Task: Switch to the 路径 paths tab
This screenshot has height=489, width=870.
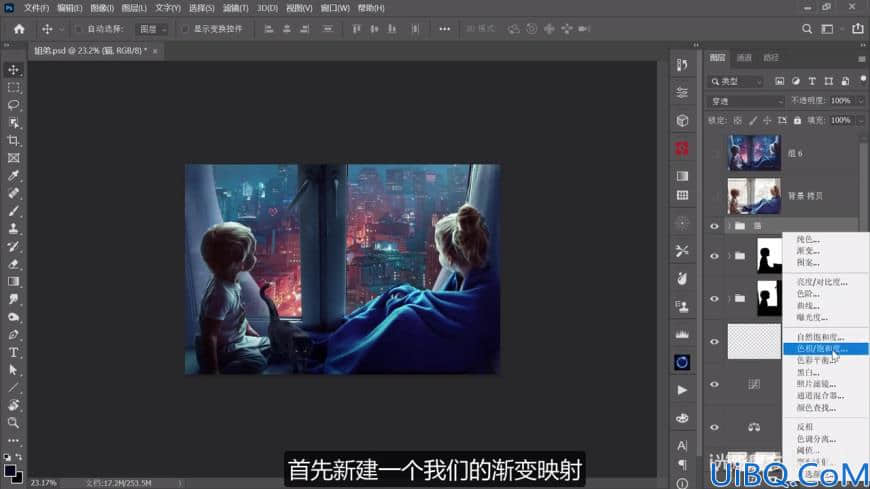Action: [x=771, y=58]
